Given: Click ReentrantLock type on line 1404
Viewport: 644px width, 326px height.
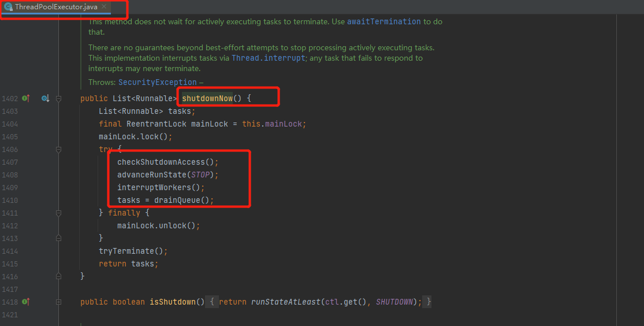Looking at the screenshot, I should click(x=156, y=124).
